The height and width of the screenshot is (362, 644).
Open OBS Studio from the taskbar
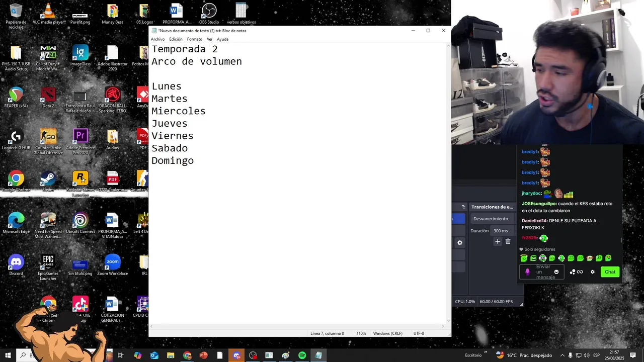click(253, 355)
